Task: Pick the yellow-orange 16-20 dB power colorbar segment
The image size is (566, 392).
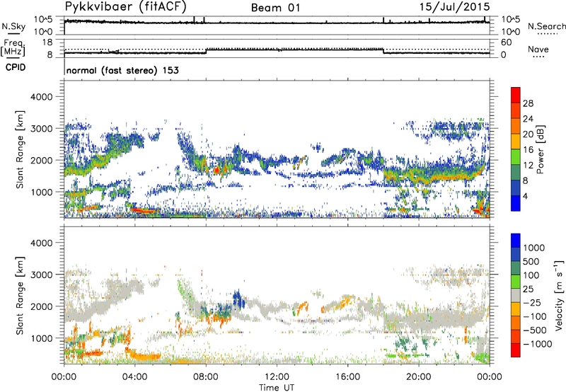Action: [516, 142]
